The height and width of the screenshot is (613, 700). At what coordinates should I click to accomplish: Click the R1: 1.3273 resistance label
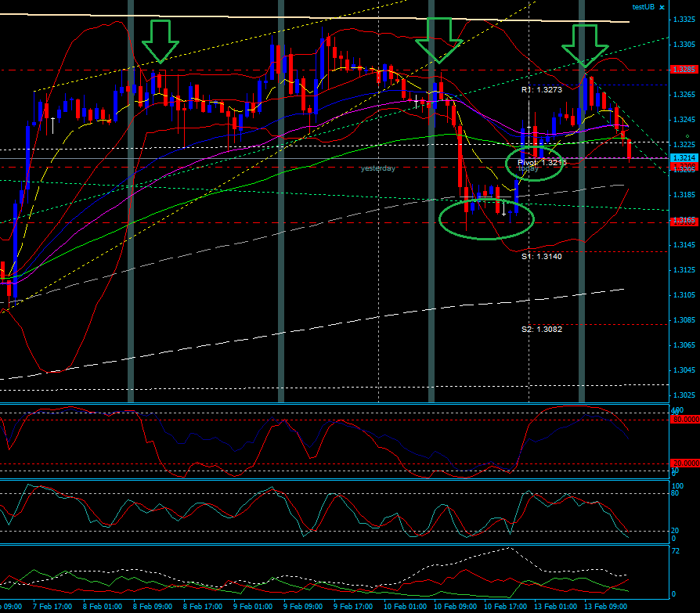click(x=543, y=90)
